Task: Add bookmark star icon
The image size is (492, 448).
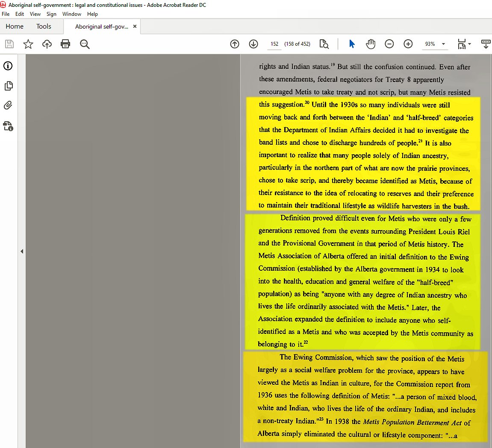Action: tap(28, 44)
